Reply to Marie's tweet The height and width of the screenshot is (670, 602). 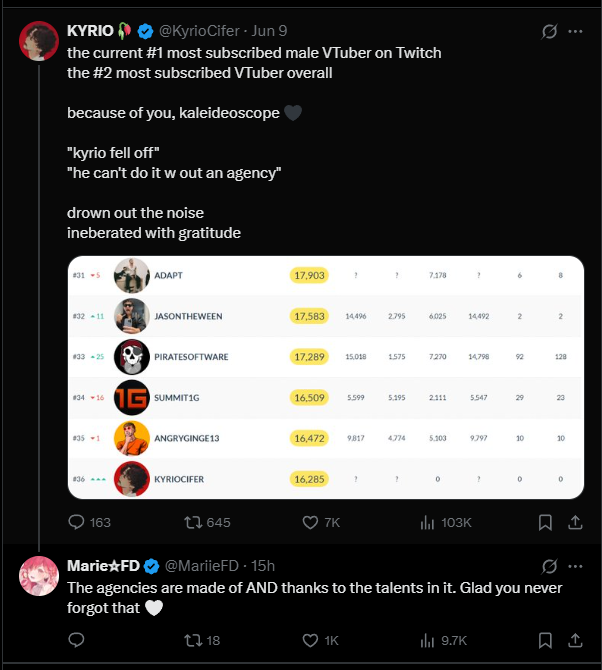[x=77, y=640]
